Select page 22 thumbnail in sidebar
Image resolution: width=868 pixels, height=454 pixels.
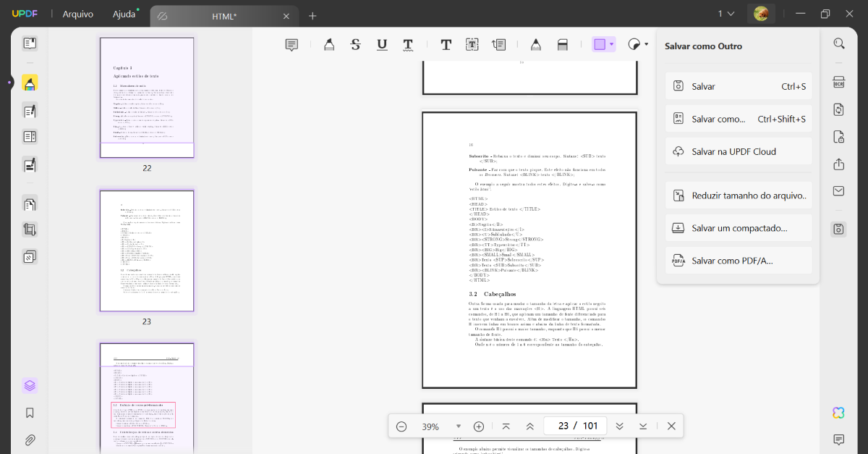146,98
